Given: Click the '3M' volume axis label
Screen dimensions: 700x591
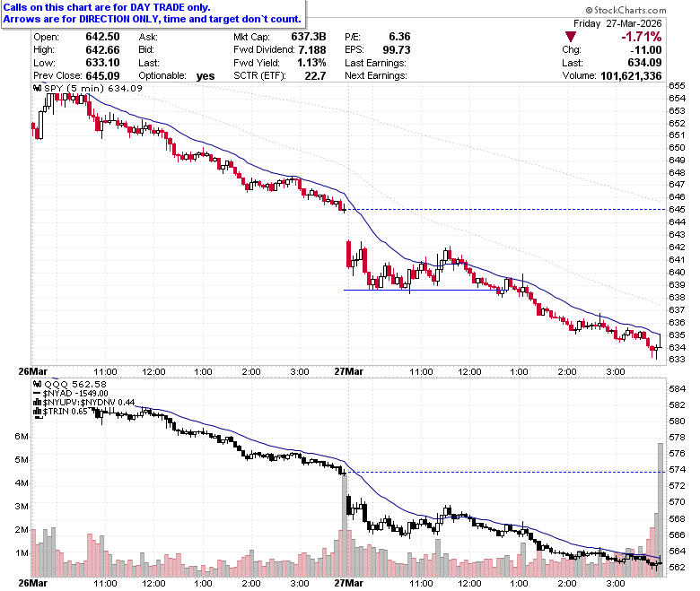Looking at the screenshot, I should click(22, 507).
